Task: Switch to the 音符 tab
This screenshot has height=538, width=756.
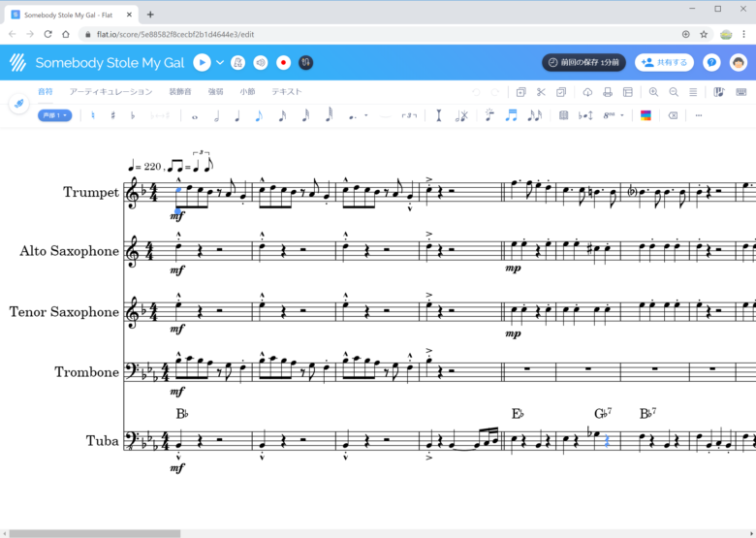Action: click(x=46, y=91)
